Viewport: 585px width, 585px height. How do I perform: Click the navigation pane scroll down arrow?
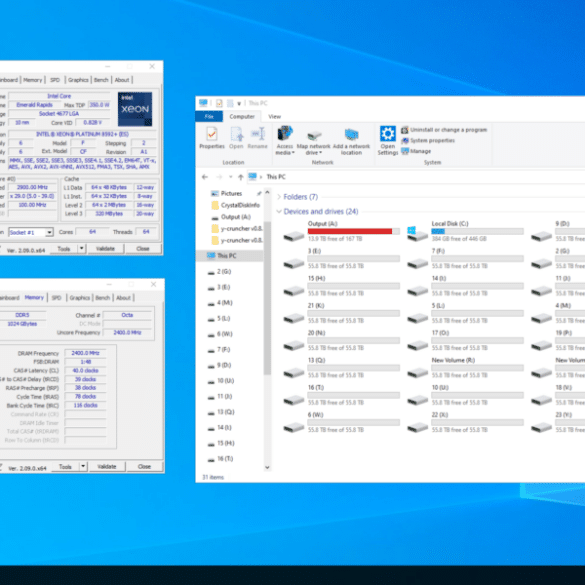tap(267, 467)
